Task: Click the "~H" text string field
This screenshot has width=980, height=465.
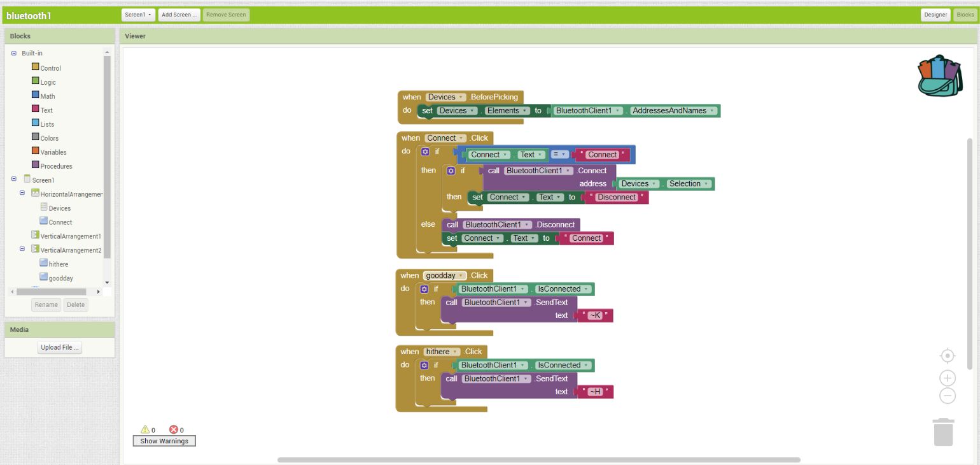Action: click(596, 392)
